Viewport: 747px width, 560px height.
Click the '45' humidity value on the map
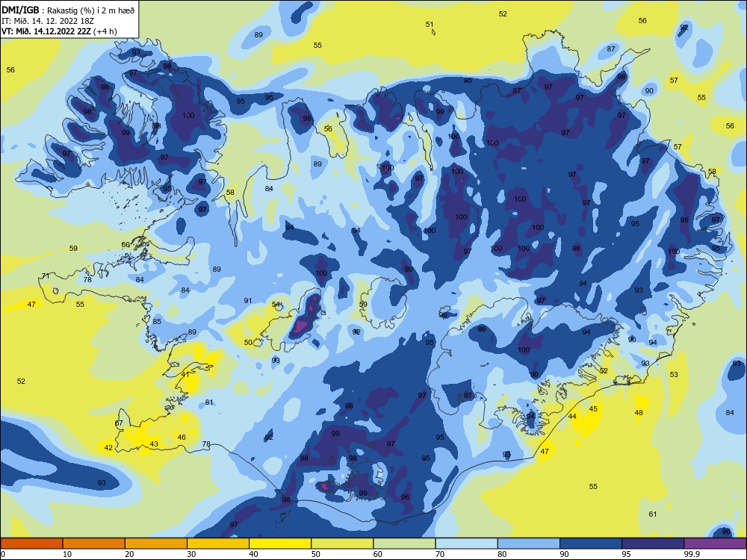click(593, 408)
